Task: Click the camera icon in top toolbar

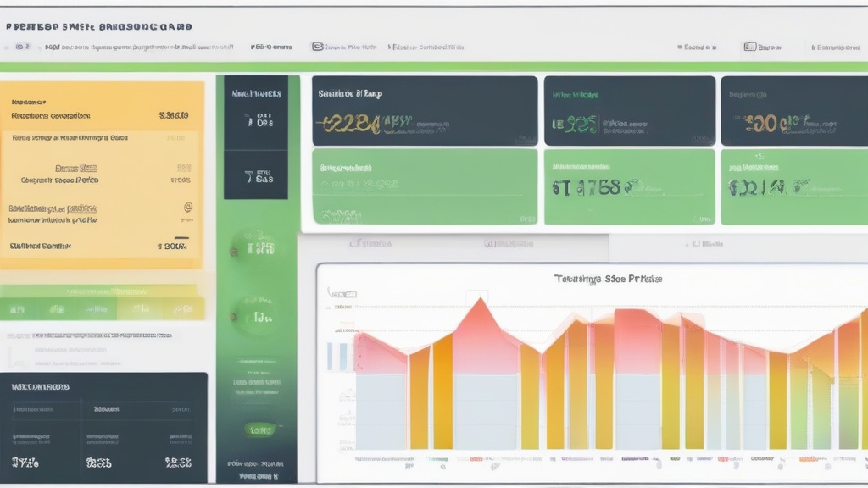Action: (317, 47)
